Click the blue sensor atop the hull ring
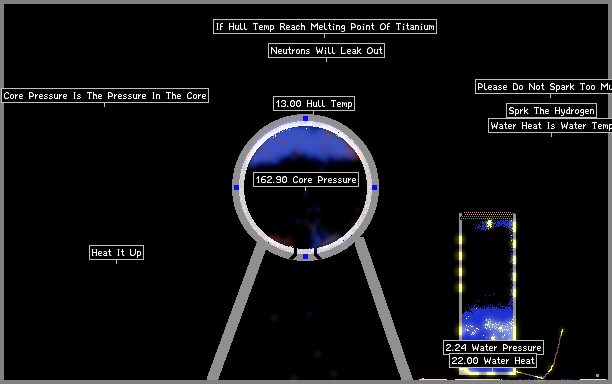The image size is (612, 384). click(306, 118)
